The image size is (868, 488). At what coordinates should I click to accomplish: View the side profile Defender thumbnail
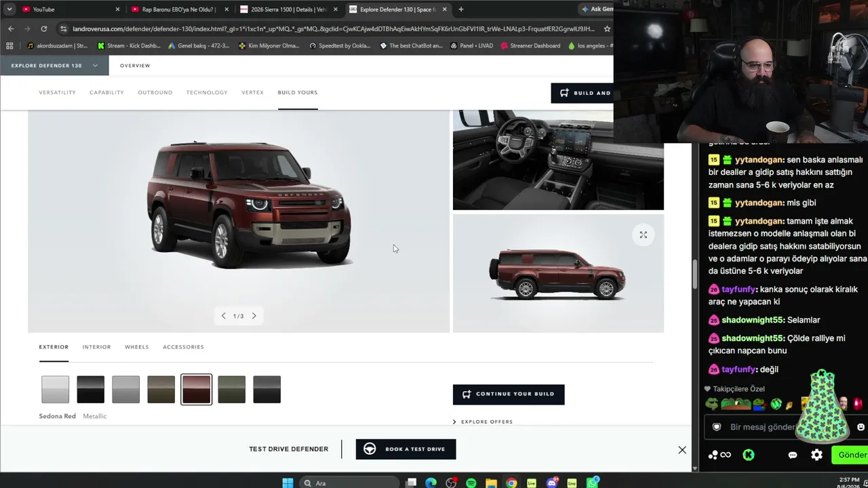pos(558,273)
